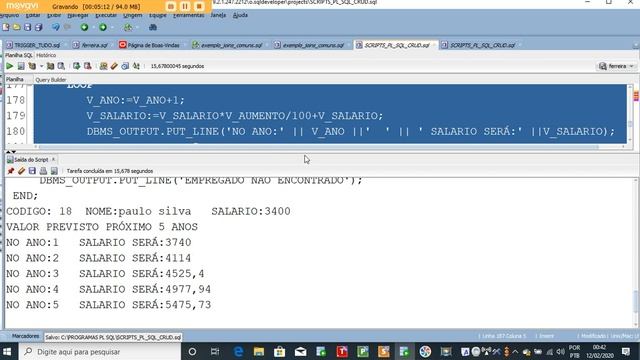
Task: Click the green Back navigation icon
Action: pos(84,27)
